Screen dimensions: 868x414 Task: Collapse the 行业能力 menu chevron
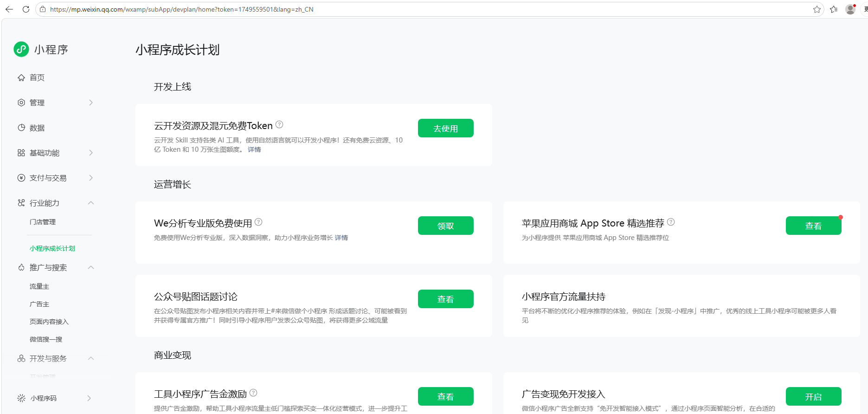pyautogui.click(x=91, y=203)
